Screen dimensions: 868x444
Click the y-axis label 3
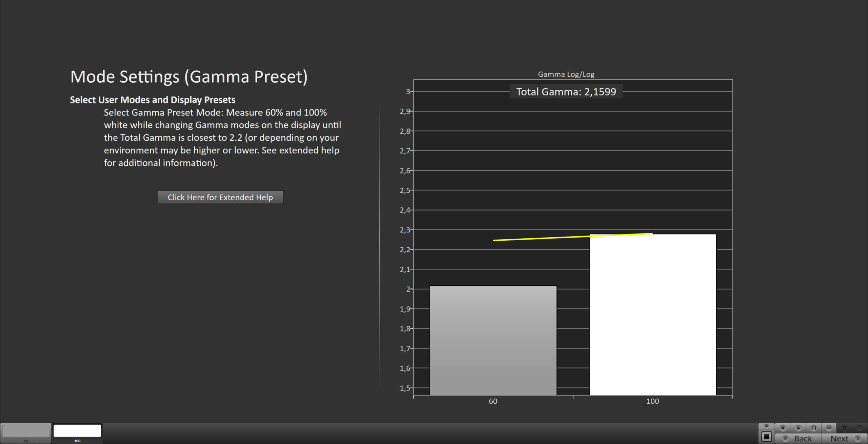408,92
